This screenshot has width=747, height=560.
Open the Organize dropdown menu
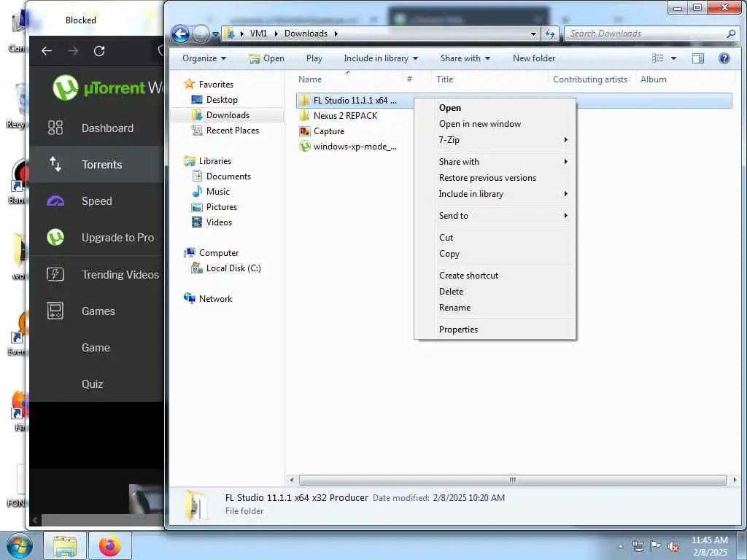204,58
